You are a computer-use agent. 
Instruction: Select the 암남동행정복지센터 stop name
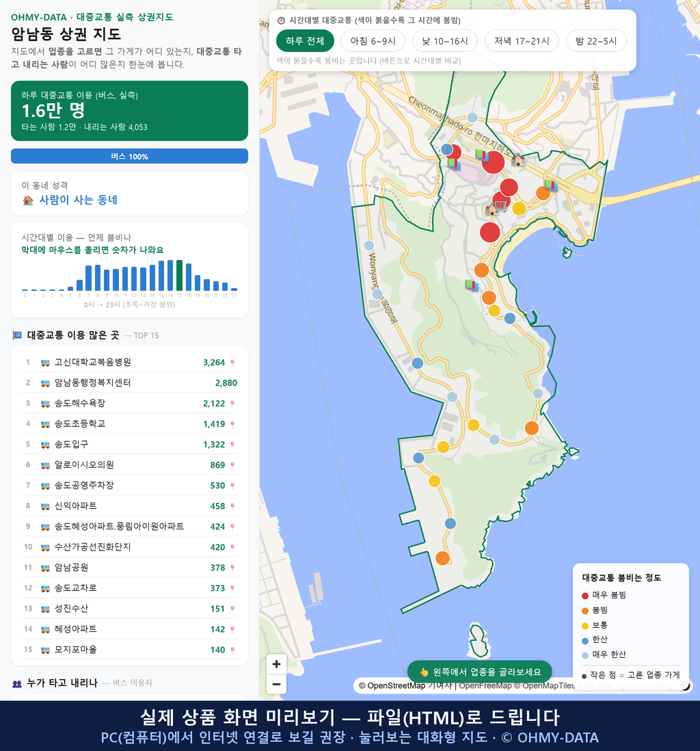(x=92, y=383)
